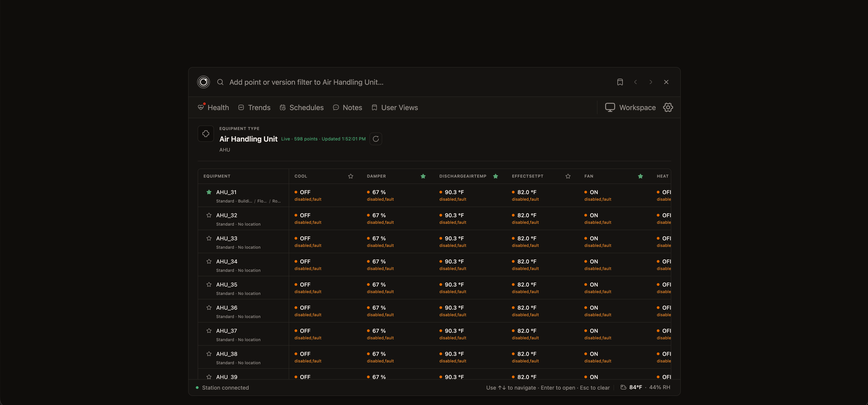The width and height of the screenshot is (868, 405).
Task: Star the AHU_38 equipment row
Action: pos(209,354)
